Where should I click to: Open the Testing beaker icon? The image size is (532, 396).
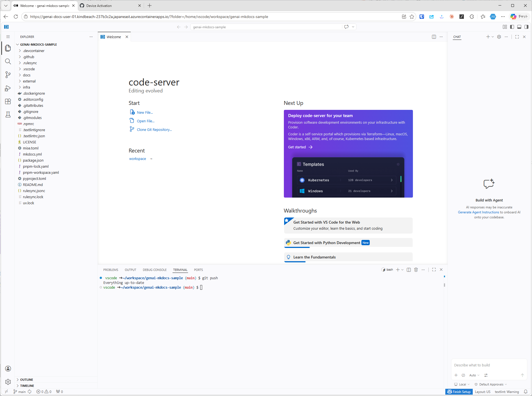[8, 115]
